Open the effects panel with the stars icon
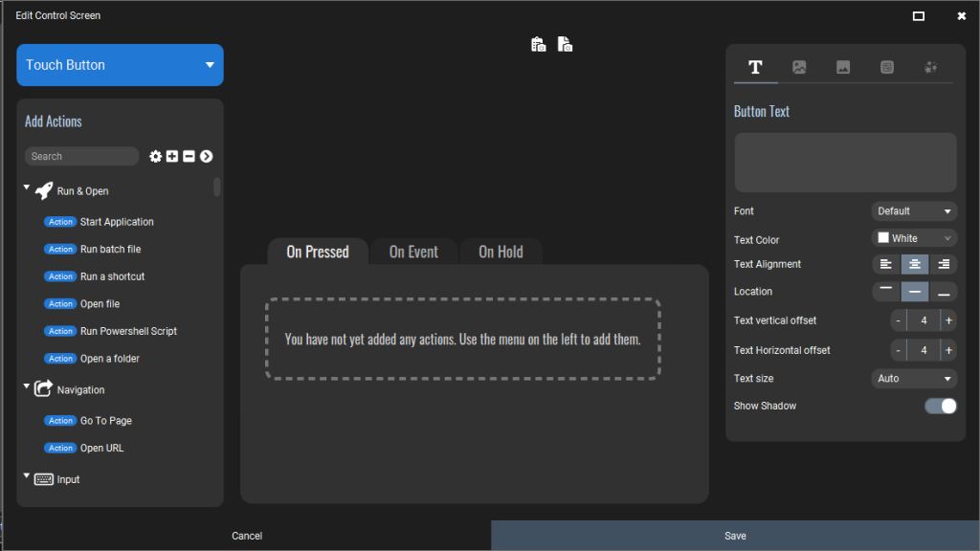The height and width of the screenshot is (551, 980). 928,67
